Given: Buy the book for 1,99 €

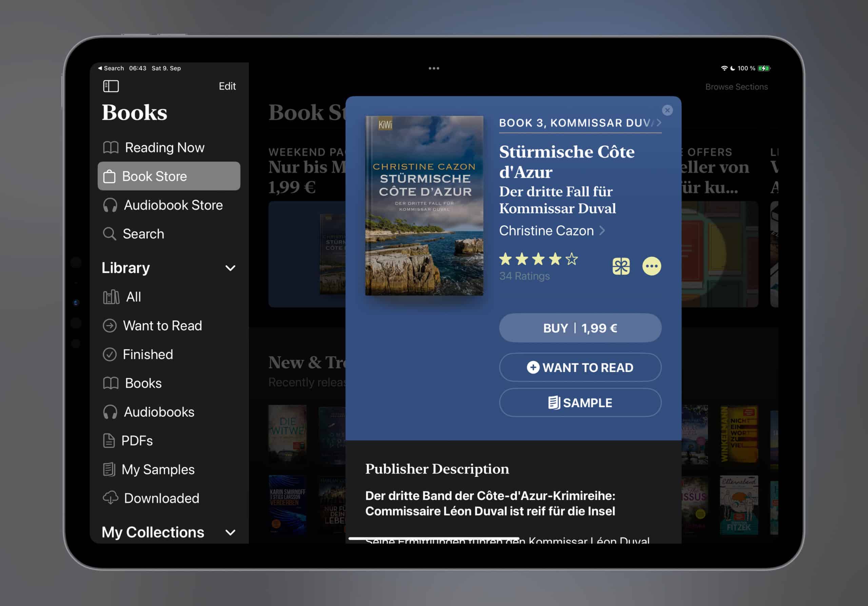Looking at the screenshot, I should 580,328.
